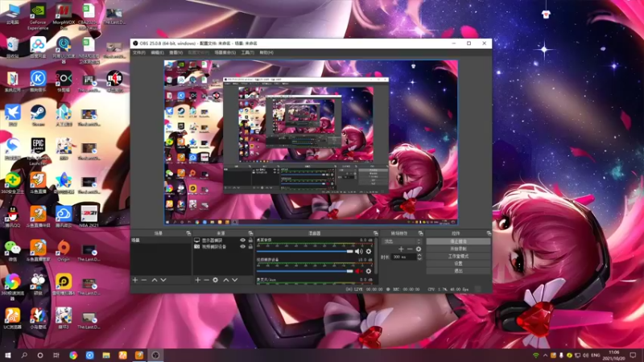This screenshot has width=644, height=362.
Task: Enable Studio Mode from the Controls panel
Action: point(458,256)
